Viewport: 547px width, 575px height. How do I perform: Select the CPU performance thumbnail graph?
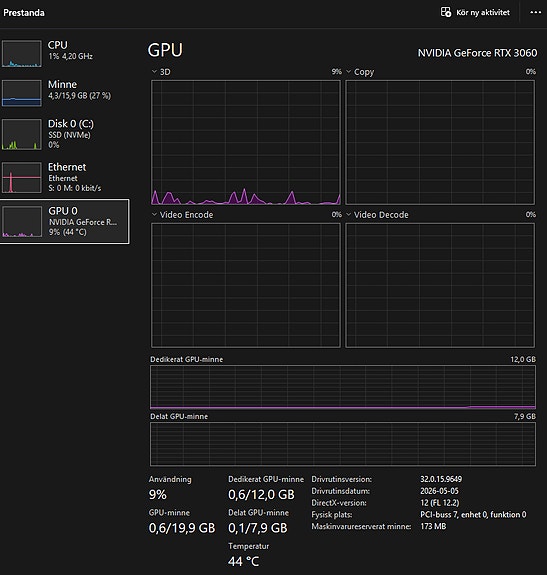tap(22, 54)
